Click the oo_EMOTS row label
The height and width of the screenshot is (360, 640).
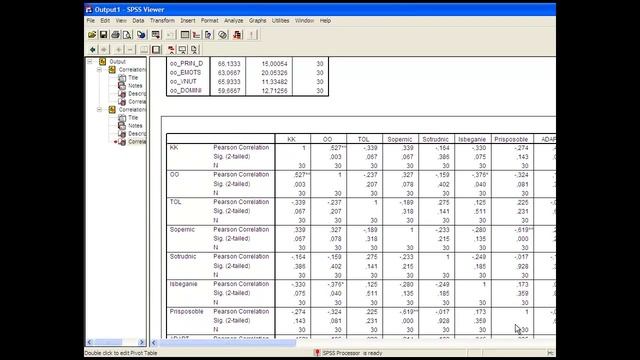click(186, 73)
